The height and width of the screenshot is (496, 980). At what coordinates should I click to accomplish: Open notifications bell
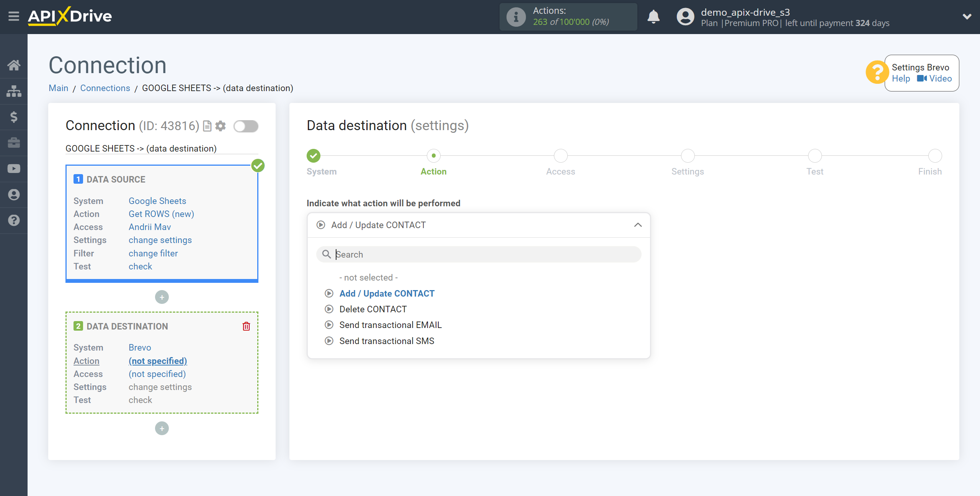(x=653, y=17)
